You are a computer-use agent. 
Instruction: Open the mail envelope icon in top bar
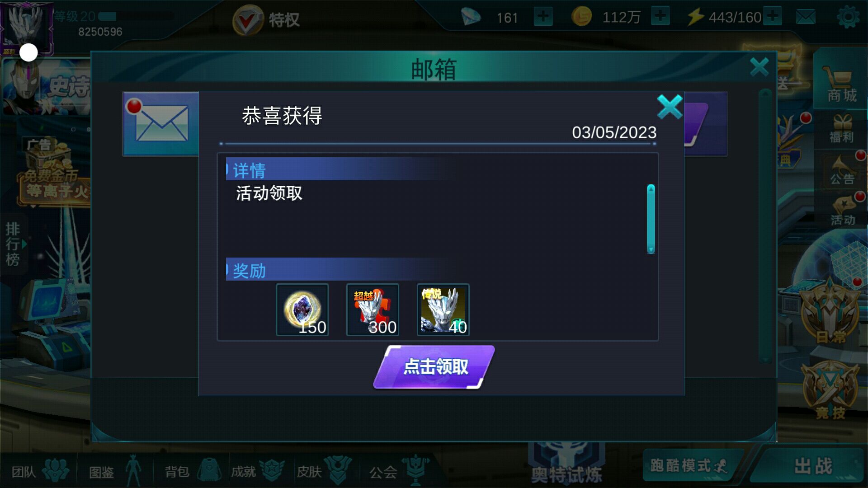point(806,17)
